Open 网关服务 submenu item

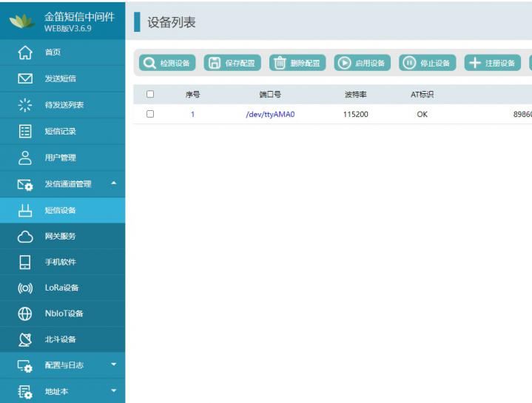click(x=62, y=236)
